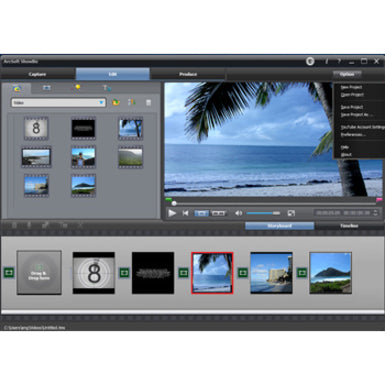
Task: Adjust the preview volume slider
Action: 263,213
